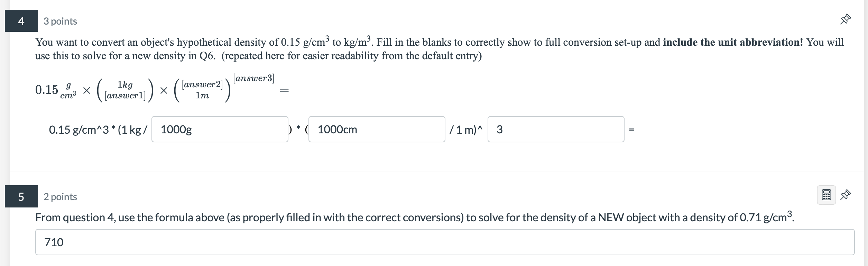This screenshot has height=266, width=868.
Task: Click the 3 points label for question 4
Action: point(59,21)
